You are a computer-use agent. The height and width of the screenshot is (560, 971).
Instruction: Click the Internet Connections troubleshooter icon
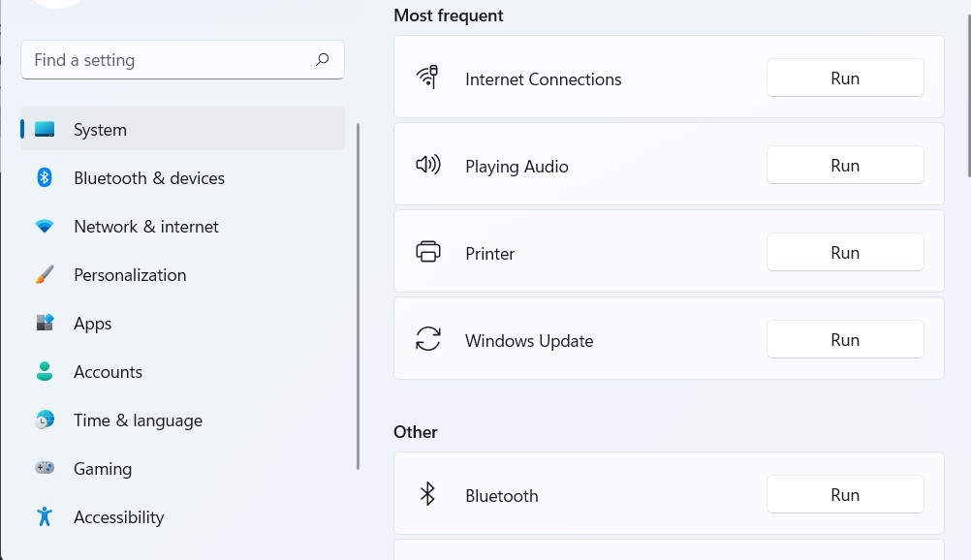427,78
